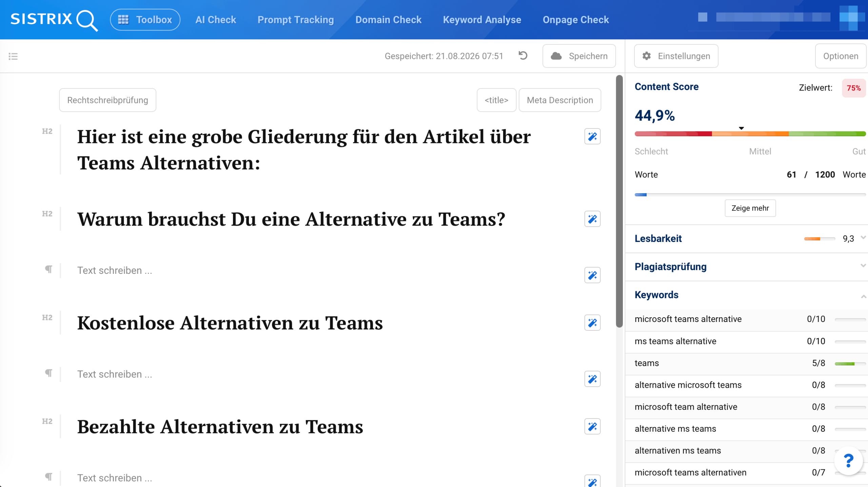The width and height of the screenshot is (868, 487).
Task: Click heading 'Warum brauchst Du eine Alternative zu Teams?'
Action: (x=291, y=219)
